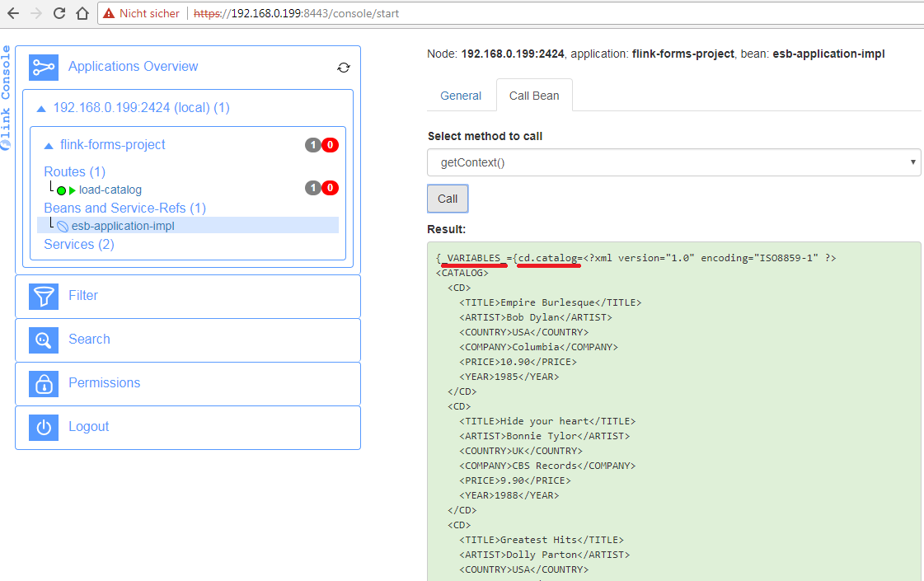Viewport: 924px width, 581px height.
Task: Click the Logout power icon
Action: pyautogui.click(x=44, y=427)
